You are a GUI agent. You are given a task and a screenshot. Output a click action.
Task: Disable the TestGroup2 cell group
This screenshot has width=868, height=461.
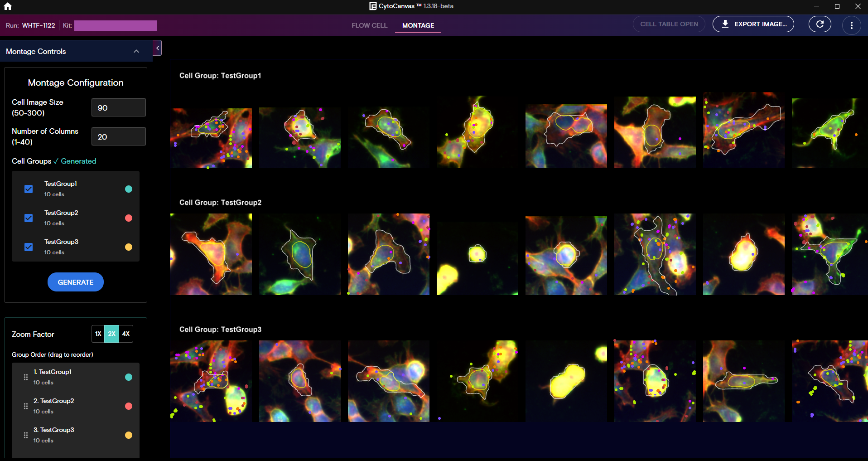29,218
